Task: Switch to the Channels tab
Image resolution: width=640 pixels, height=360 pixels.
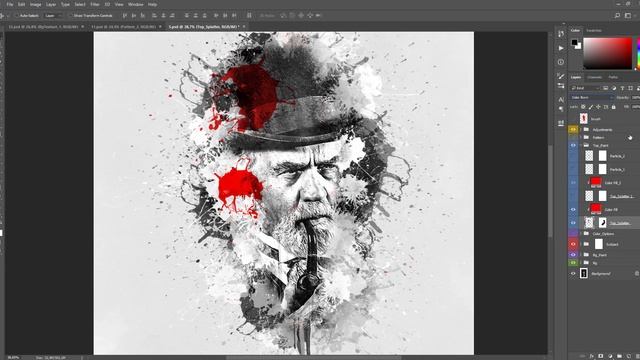Action: 594,77
